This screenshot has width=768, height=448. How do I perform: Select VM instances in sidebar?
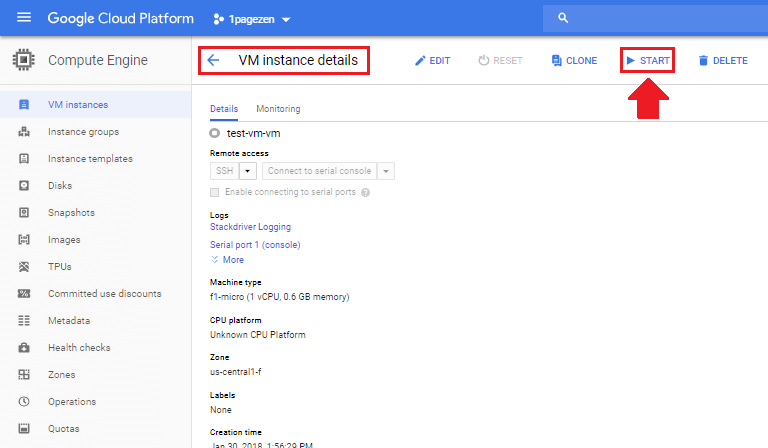(x=96, y=104)
